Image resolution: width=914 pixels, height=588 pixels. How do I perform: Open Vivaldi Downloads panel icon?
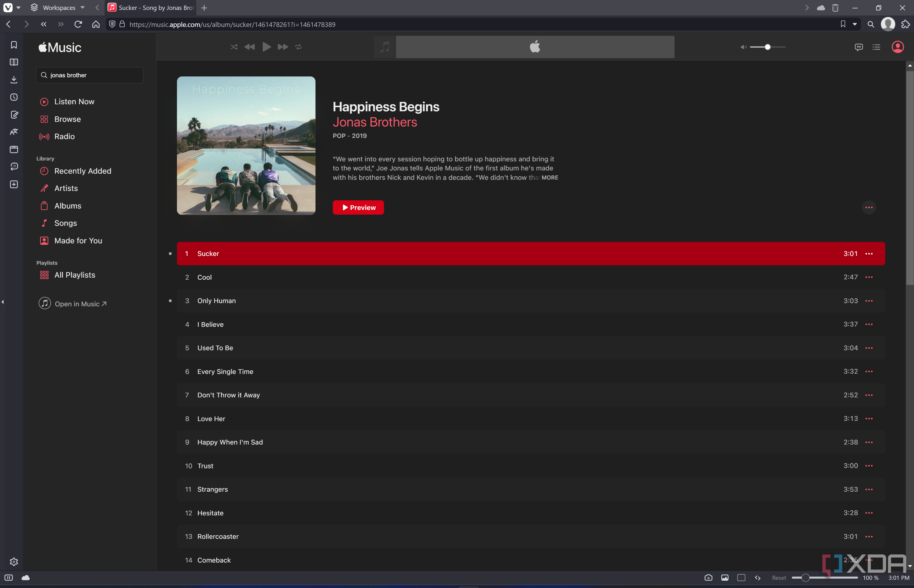pyautogui.click(x=14, y=79)
